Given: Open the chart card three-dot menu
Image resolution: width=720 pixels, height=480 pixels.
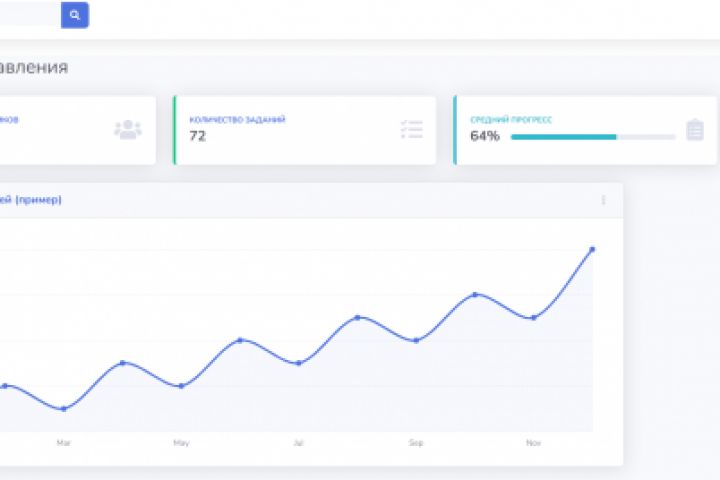Looking at the screenshot, I should [x=603, y=200].
